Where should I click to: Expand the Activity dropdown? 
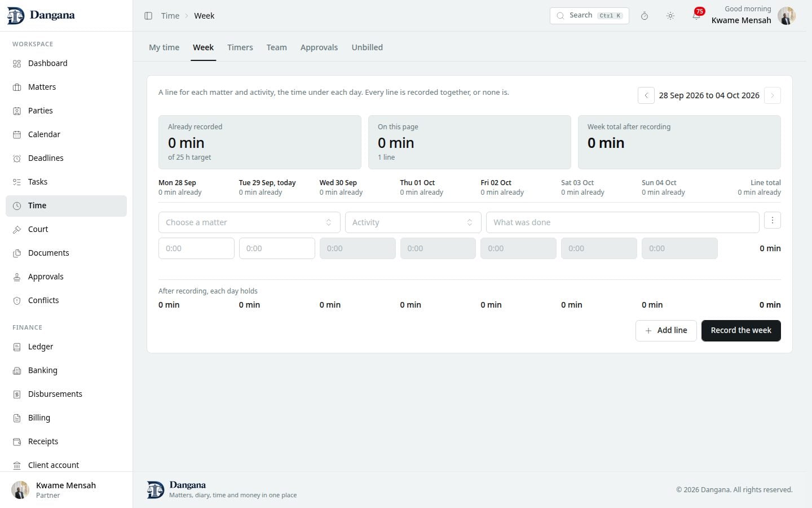pos(413,222)
